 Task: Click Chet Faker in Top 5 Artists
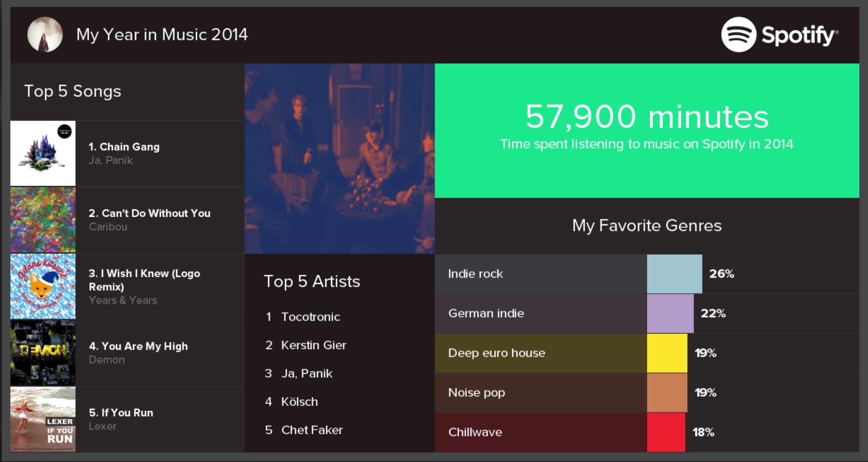tap(312, 430)
